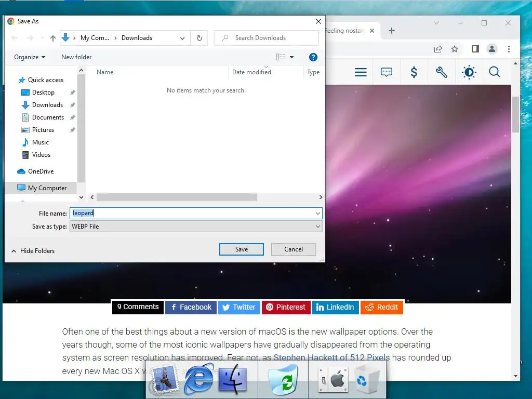
Task: Select Quick access in the sidebar
Action: pyautogui.click(x=41, y=79)
